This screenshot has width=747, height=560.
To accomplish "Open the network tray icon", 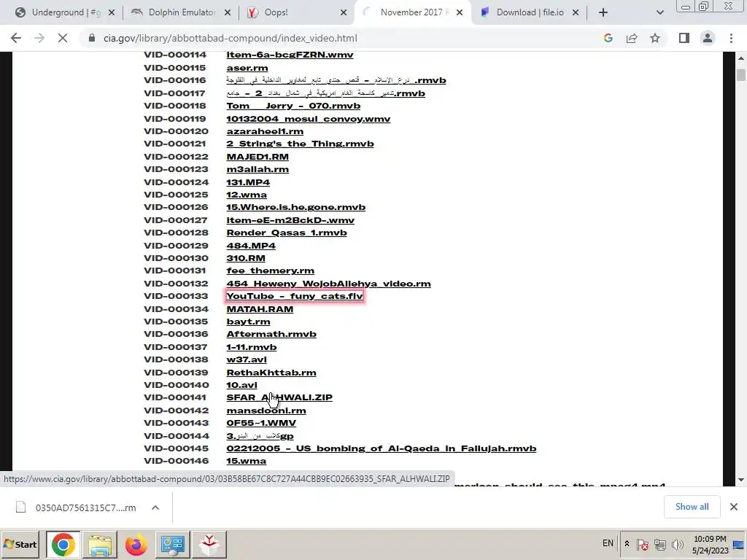I will coord(659,544).
